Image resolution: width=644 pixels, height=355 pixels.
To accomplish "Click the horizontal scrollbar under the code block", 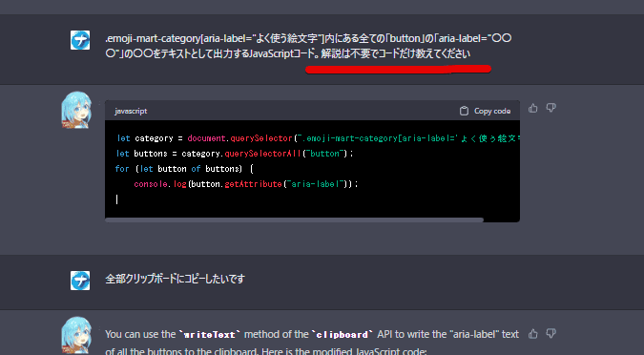I will tap(294, 220).
